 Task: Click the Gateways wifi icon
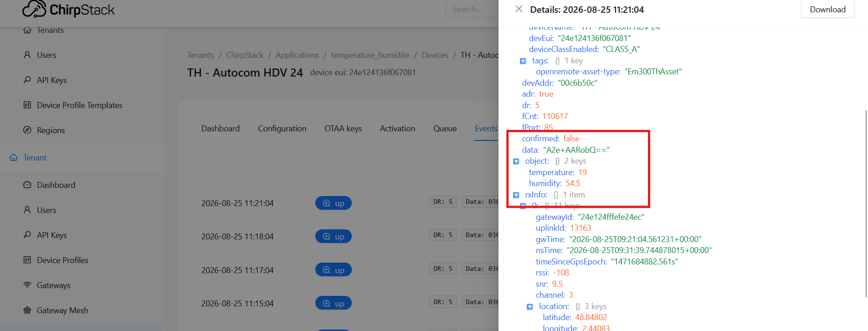pos(27,285)
